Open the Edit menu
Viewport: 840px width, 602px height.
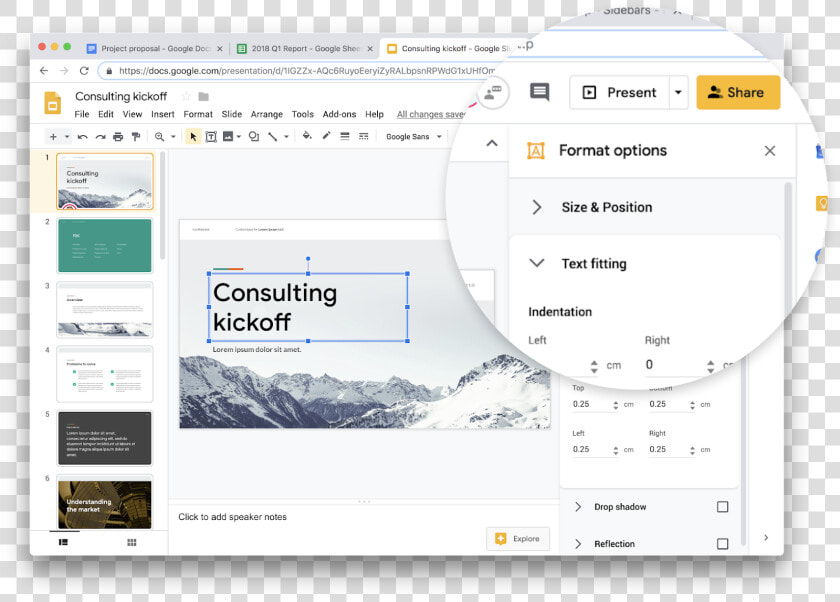point(106,114)
